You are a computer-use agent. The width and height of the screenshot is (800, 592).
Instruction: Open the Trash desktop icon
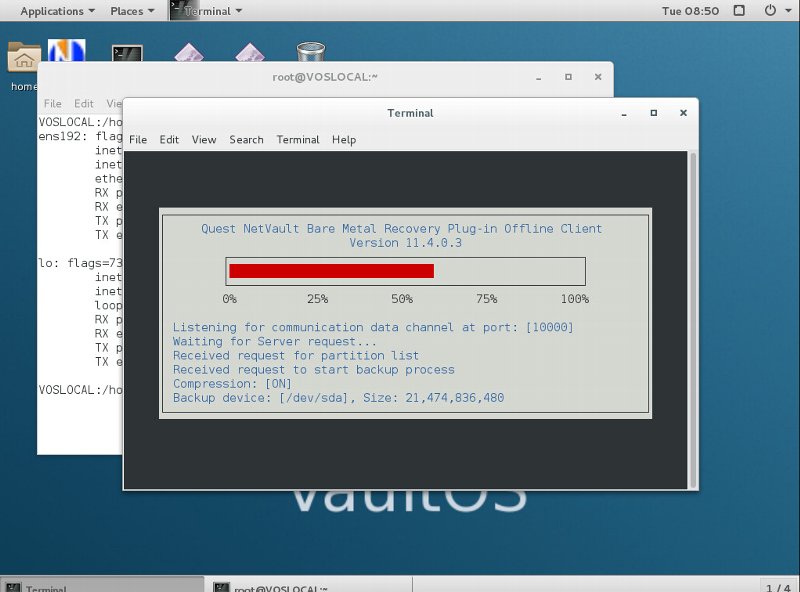click(x=311, y=52)
